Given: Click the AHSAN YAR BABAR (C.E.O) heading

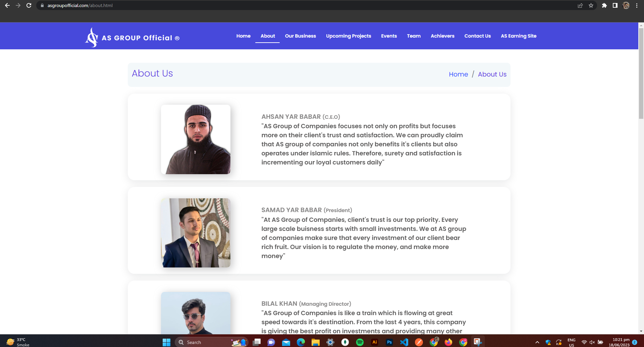Looking at the screenshot, I should coord(301,117).
